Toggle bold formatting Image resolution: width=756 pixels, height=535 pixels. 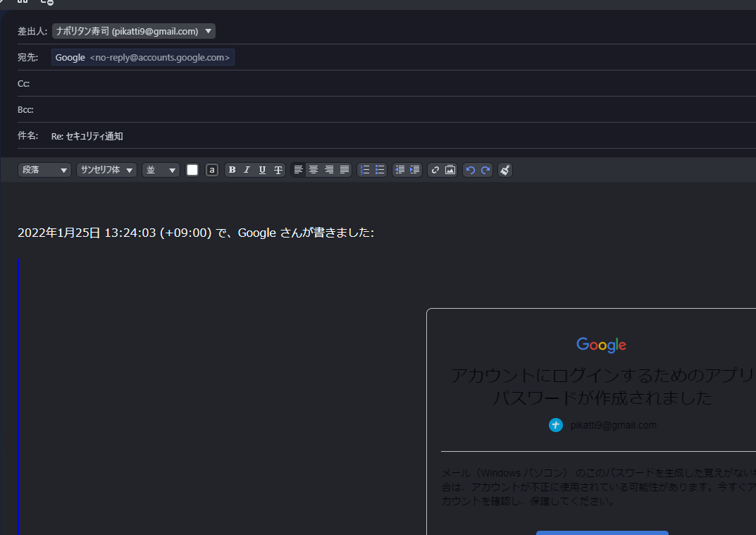pyautogui.click(x=232, y=170)
